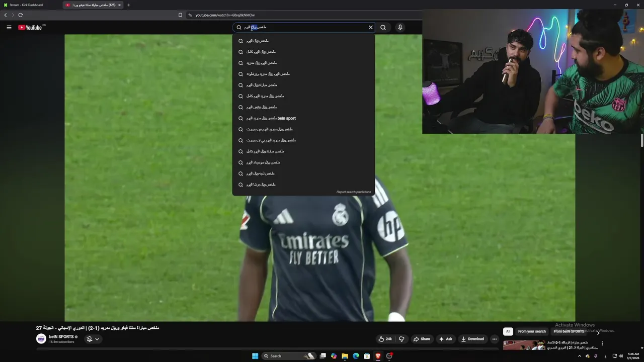
Task: Click Report search predictions link
Action: coord(354,192)
